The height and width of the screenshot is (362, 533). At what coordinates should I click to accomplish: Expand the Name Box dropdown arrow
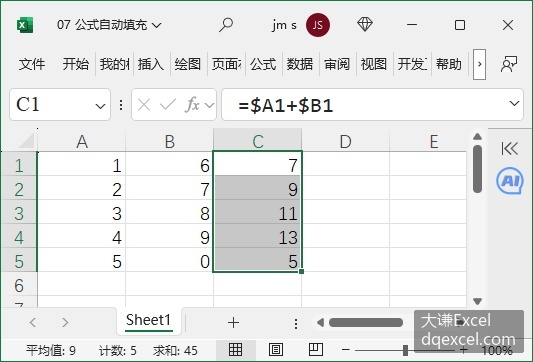coord(100,106)
